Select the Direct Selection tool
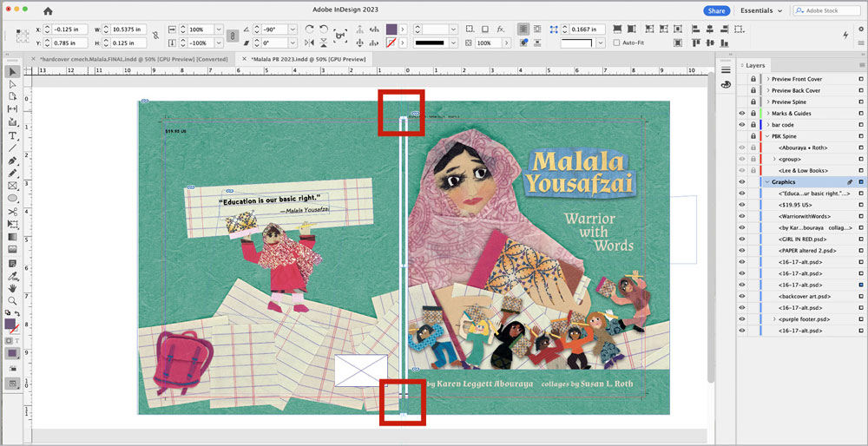 point(12,84)
